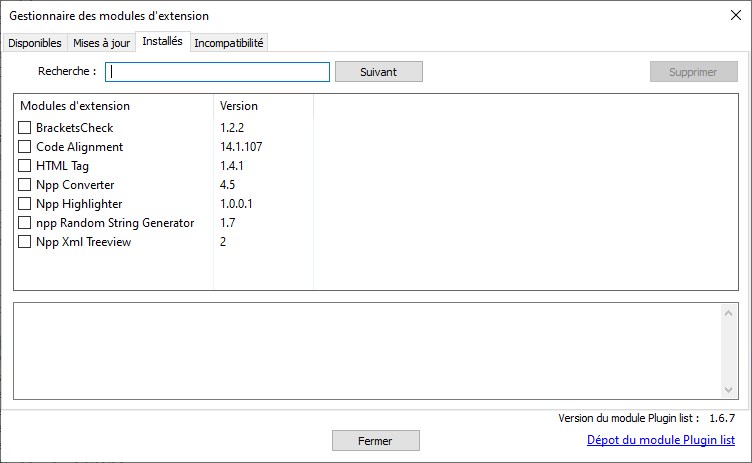Select the Npp Converter plugin name
Viewport: 752px width, 463px height.
point(75,185)
